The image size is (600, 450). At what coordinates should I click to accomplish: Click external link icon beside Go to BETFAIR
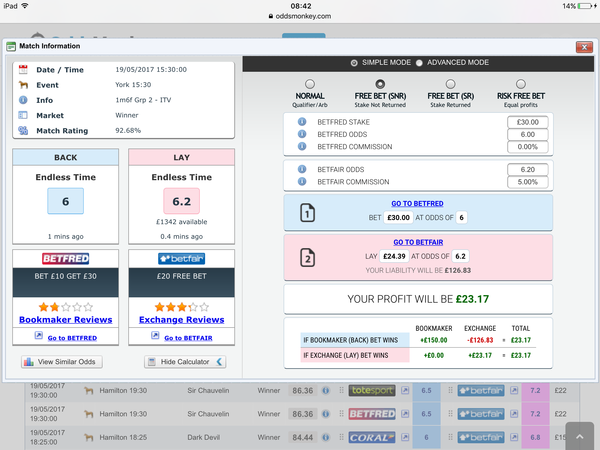coord(155,336)
